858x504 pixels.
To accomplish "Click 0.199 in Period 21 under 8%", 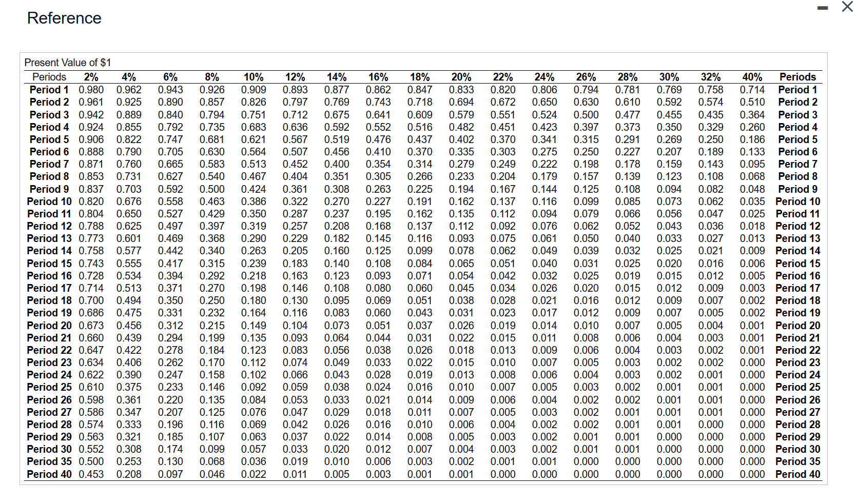I will pyautogui.click(x=212, y=338).
